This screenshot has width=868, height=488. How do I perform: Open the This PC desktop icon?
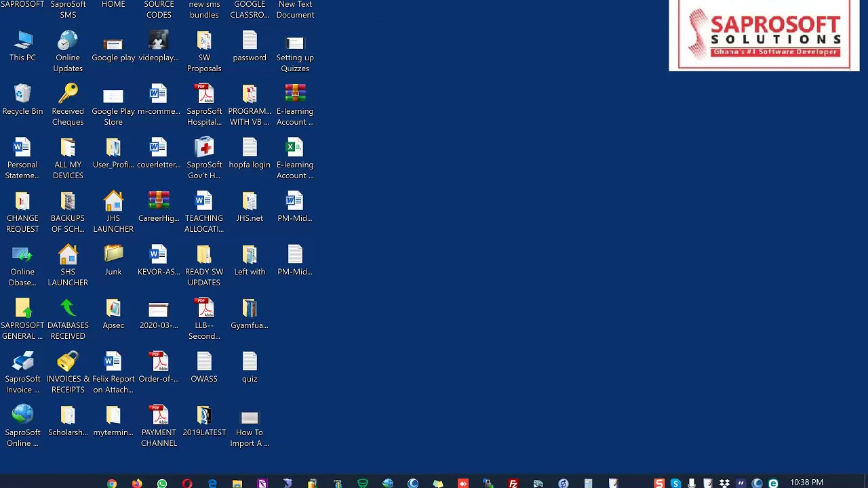click(x=22, y=47)
